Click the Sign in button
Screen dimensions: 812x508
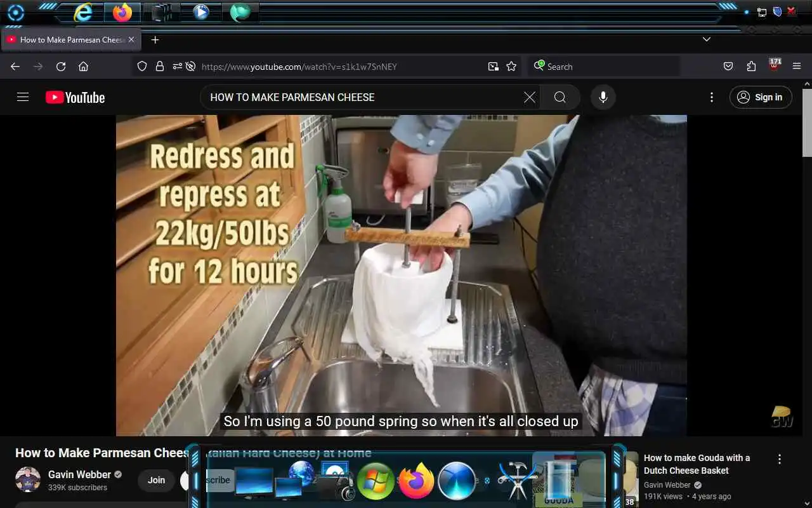[761, 97]
